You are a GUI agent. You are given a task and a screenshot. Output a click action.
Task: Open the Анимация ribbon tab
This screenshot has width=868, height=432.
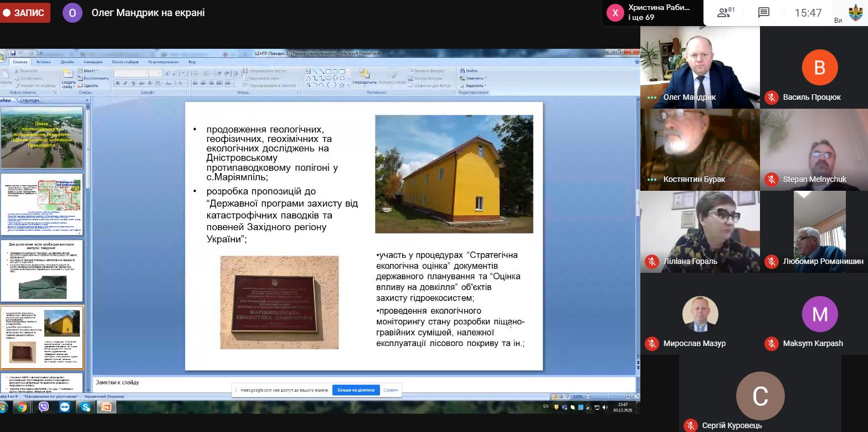coord(93,62)
